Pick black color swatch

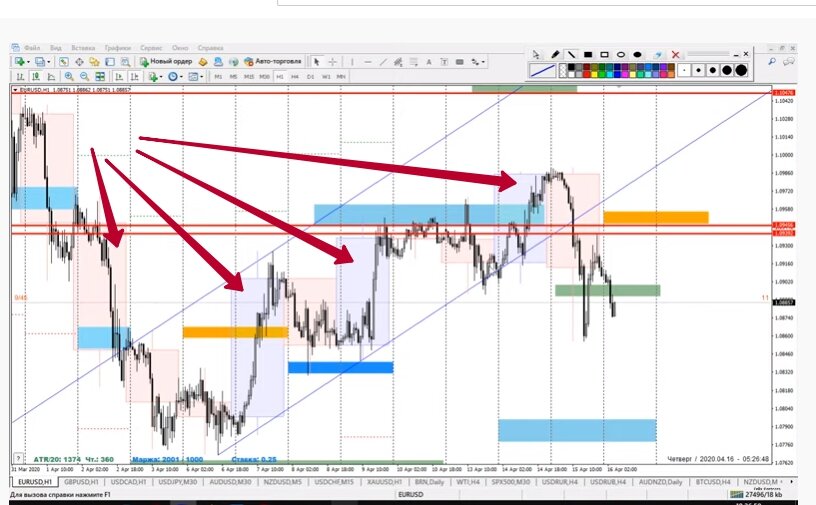click(x=571, y=67)
